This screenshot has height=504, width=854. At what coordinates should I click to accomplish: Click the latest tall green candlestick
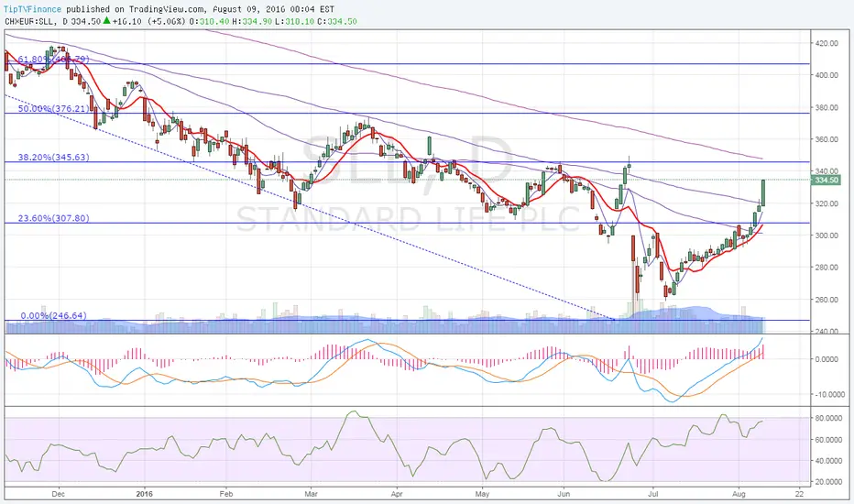763,192
